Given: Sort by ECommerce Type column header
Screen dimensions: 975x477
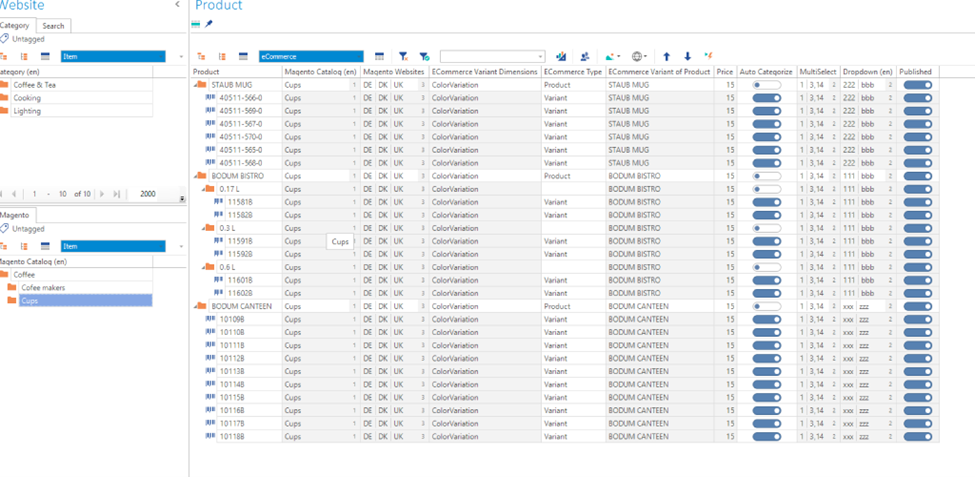Looking at the screenshot, I should (573, 72).
